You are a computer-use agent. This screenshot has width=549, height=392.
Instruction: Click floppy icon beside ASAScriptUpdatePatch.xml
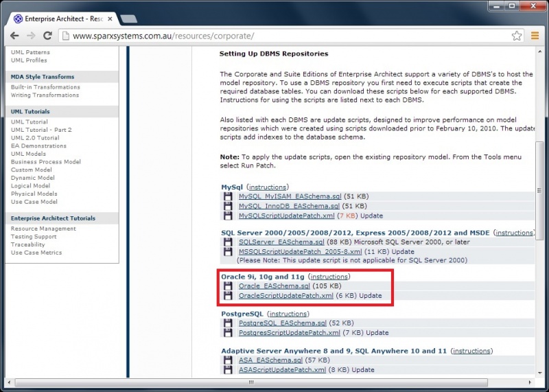(x=228, y=370)
